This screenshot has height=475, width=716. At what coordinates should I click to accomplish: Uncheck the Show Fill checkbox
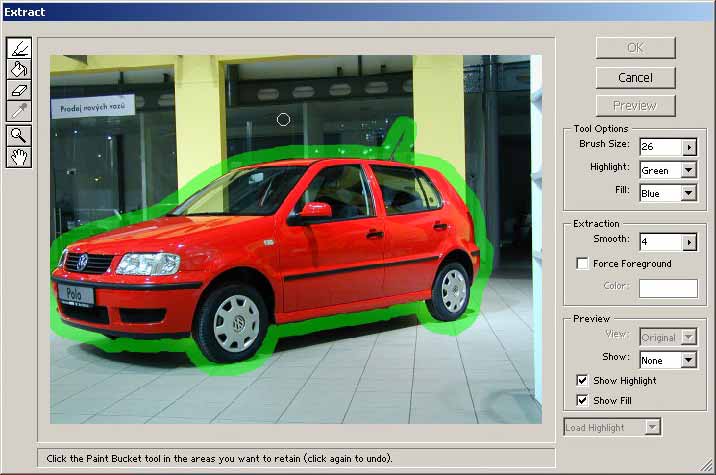582,401
